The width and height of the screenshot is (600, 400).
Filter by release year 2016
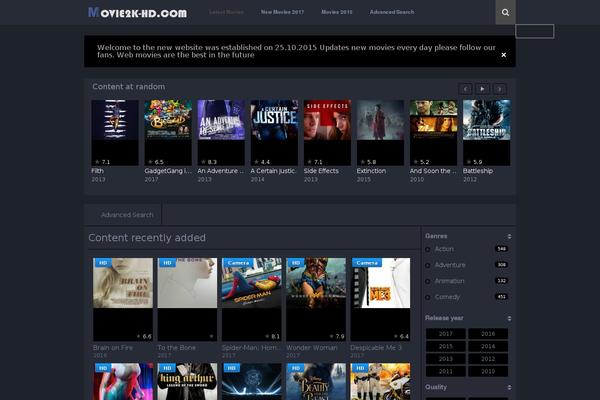point(488,334)
